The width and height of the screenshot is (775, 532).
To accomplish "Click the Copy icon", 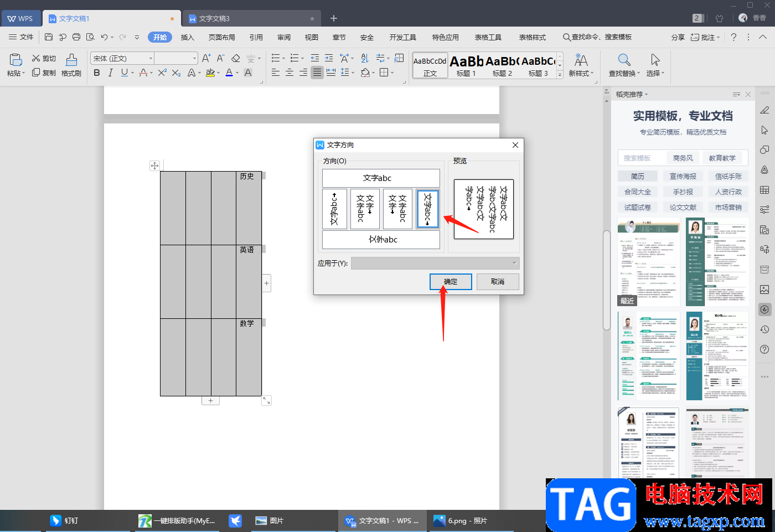I will [x=36, y=73].
